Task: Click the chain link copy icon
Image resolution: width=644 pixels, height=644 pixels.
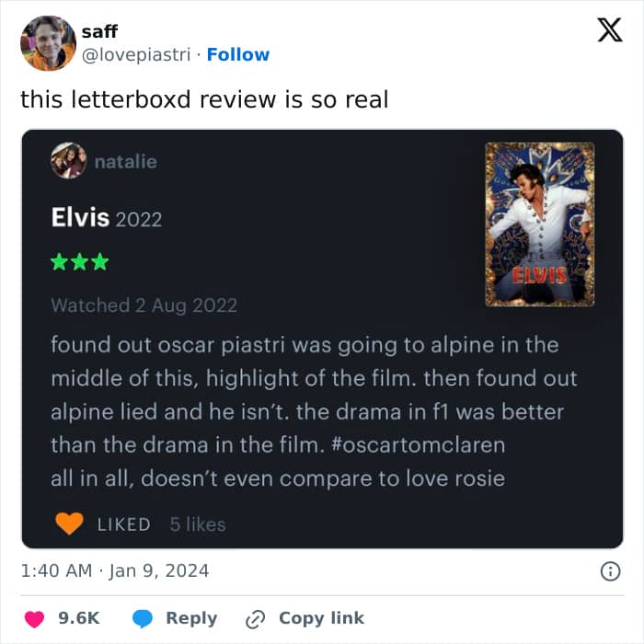Action: click(256, 619)
